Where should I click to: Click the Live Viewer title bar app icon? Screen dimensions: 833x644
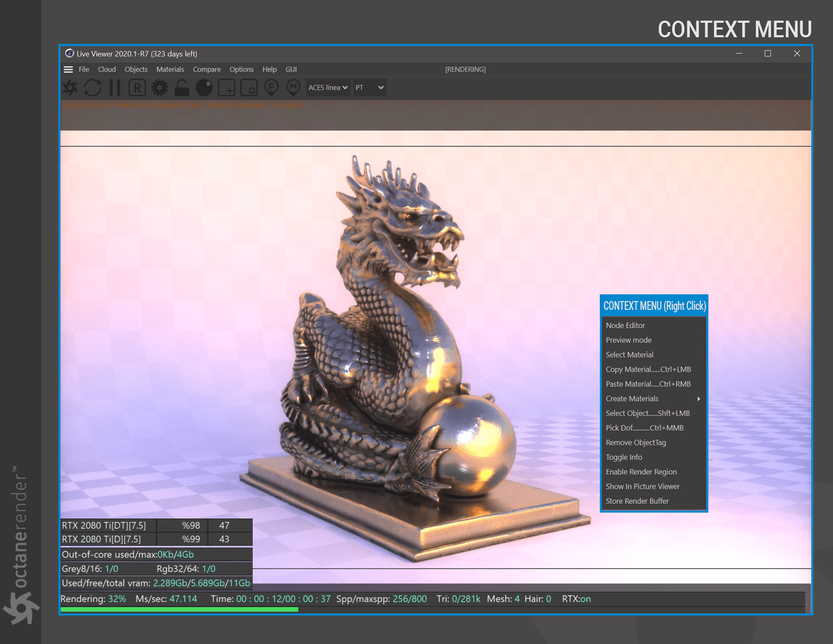(69, 53)
